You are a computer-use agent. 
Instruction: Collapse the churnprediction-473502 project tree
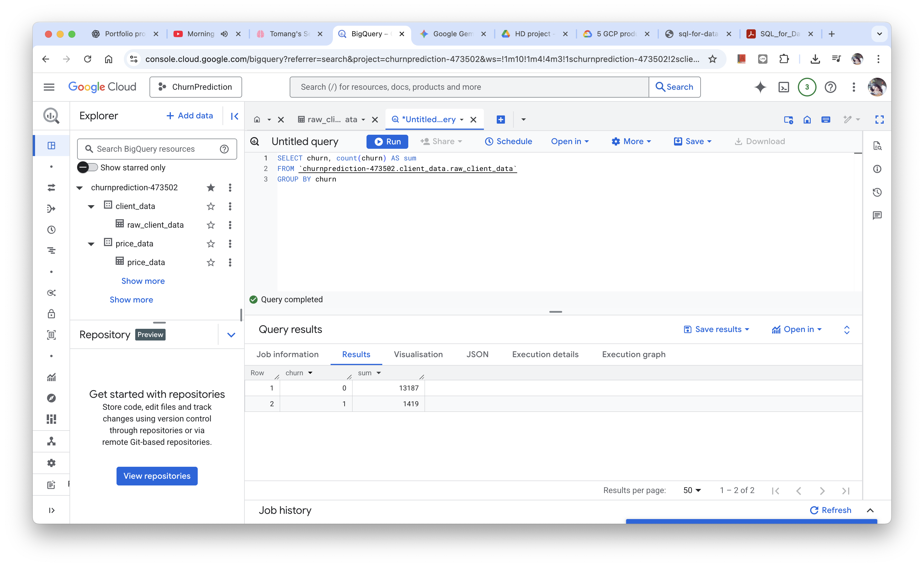pyautogui.click(x=79, y=188)
